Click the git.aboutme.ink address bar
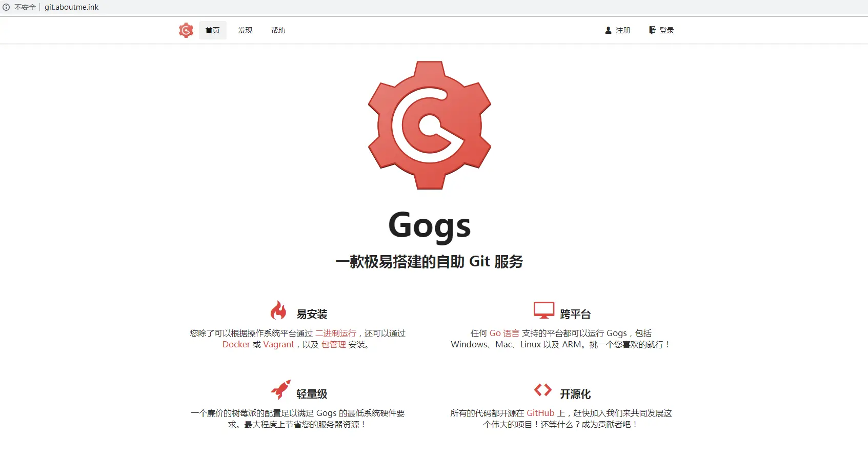The image size is (868, 459). 71,7
